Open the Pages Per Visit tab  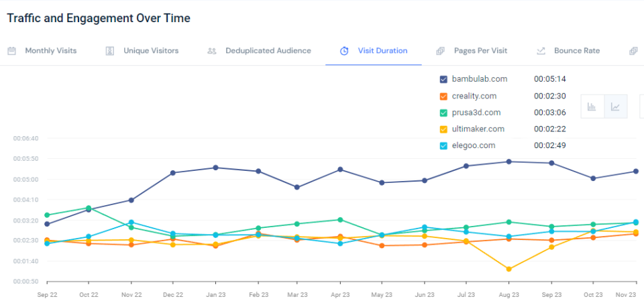point(480,51)
